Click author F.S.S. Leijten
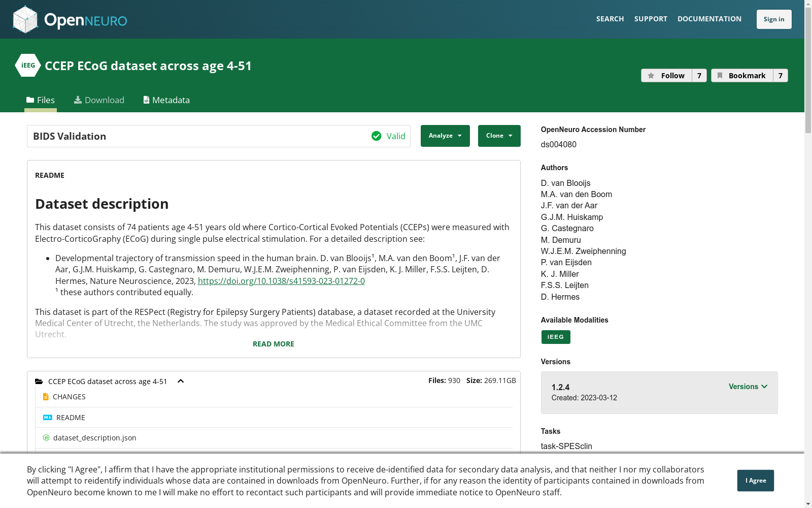The image size is (812, 508). (x=565, y=285)
